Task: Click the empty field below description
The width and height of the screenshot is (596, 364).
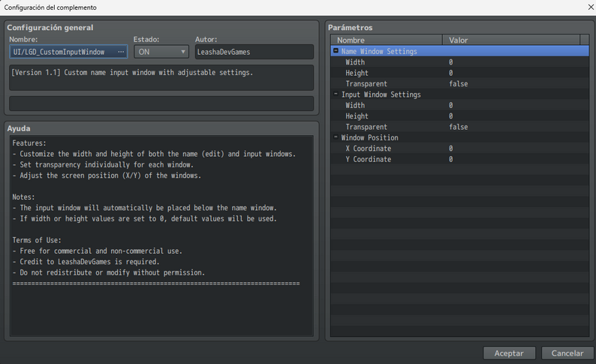Action: point(161,104)
